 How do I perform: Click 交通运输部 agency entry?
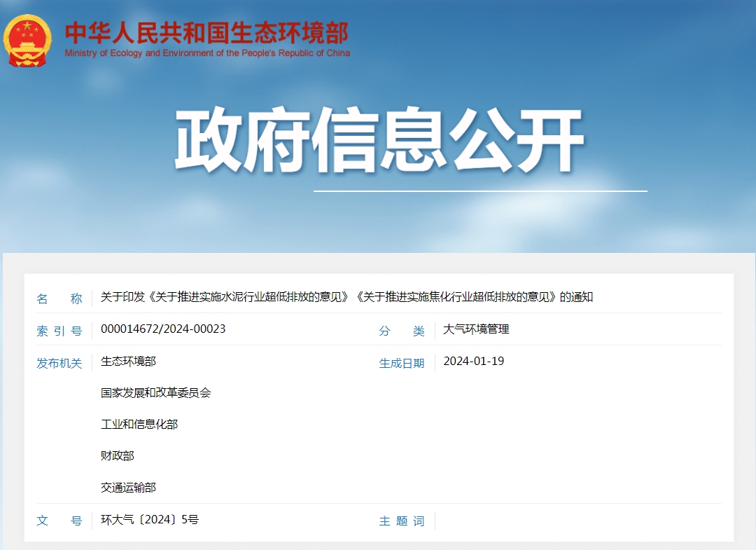click(x=128, y=487)
